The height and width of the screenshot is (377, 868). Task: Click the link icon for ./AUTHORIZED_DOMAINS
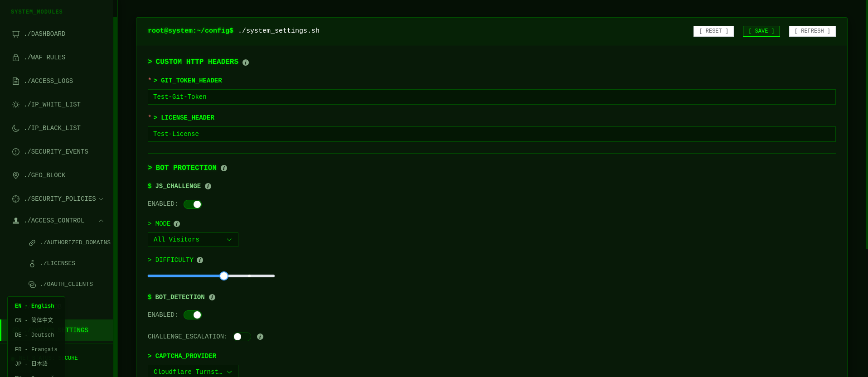click(x=32, y=242)
